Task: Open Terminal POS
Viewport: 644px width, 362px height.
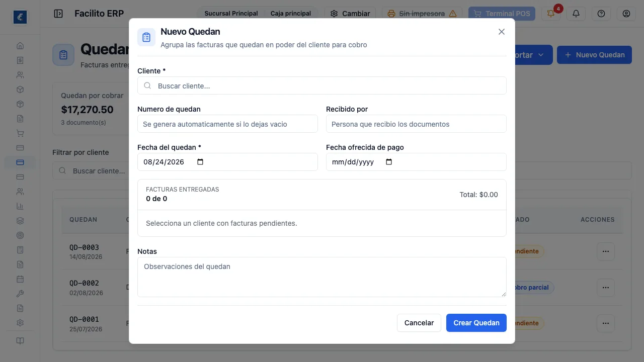Action: [x=502, y=14]
